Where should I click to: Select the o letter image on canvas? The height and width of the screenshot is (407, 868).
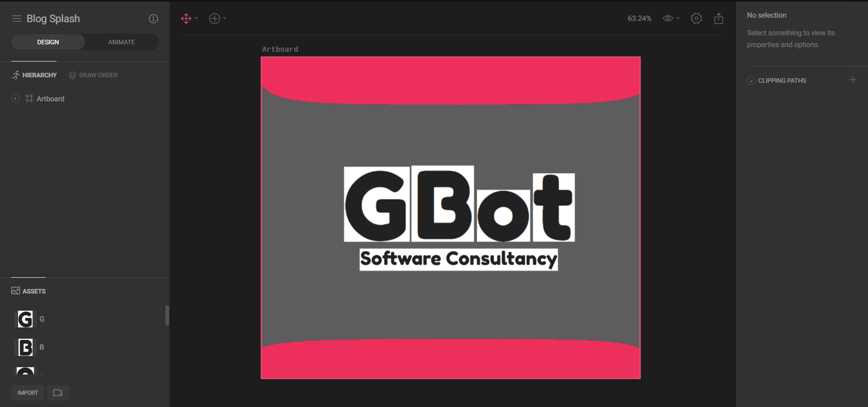tap(503, 215)
